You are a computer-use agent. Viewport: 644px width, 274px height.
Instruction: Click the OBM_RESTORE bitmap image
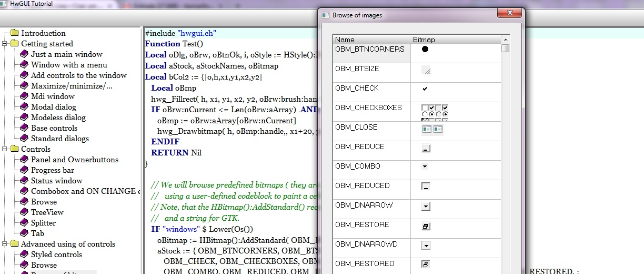pyautogui.click(x=426, y=226)
